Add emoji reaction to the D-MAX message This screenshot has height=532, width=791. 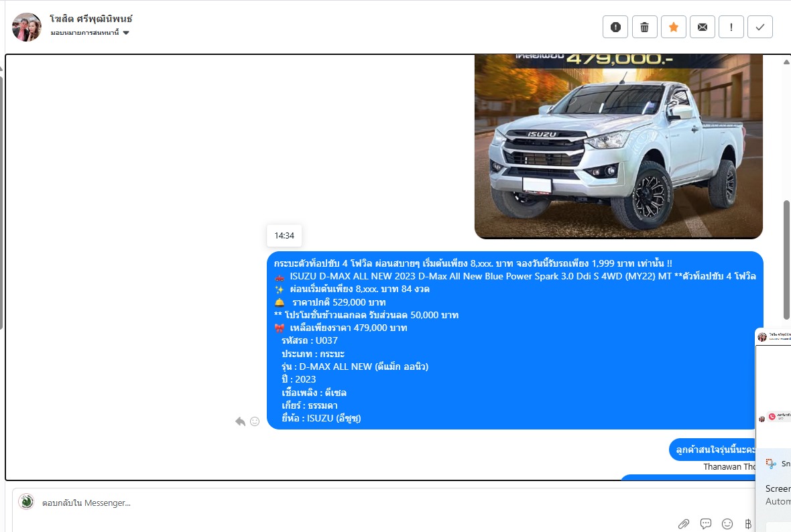255,421
